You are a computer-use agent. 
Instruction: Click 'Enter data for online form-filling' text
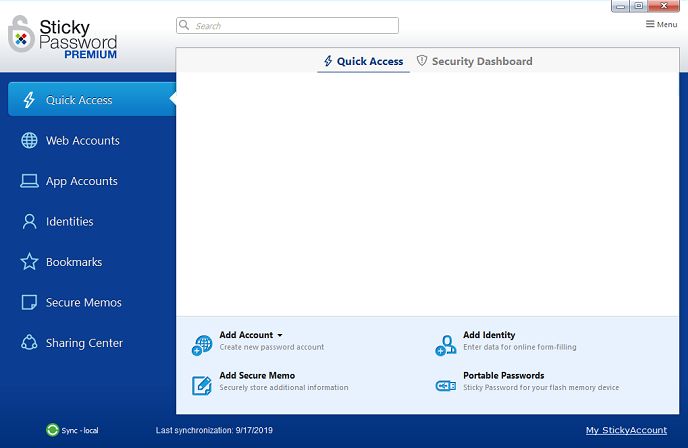pos(520,347)
